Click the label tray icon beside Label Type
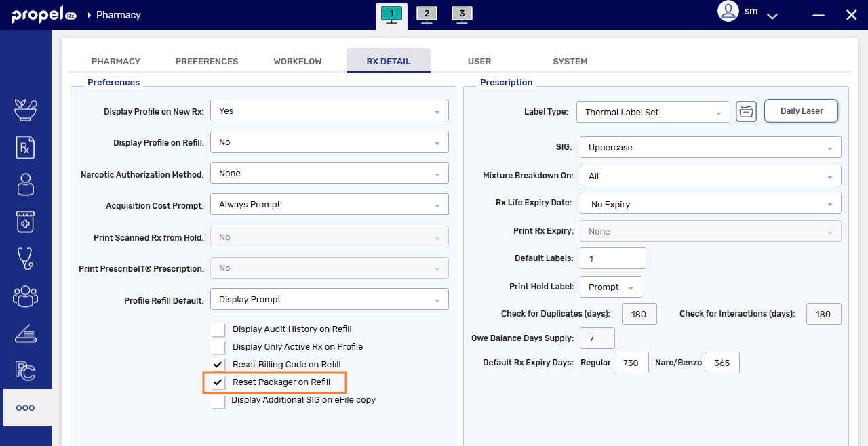The height and width of the screenshot is (446, 868). pos(746,111)
